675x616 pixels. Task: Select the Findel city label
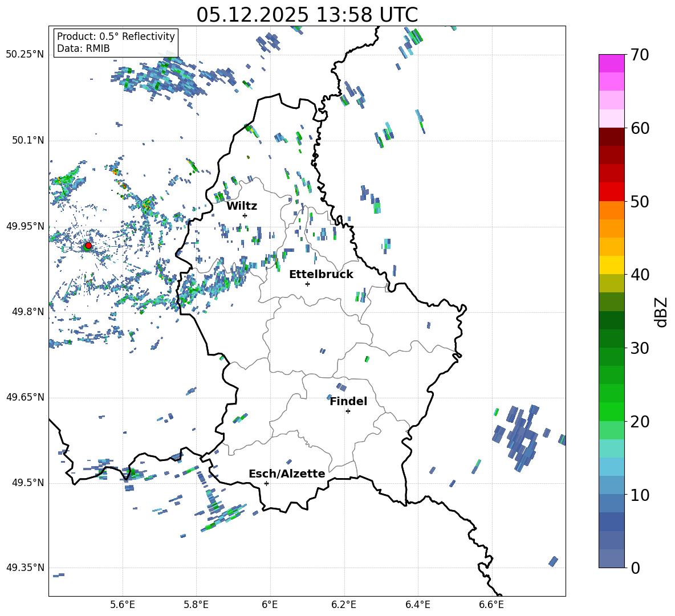[348, 401]
